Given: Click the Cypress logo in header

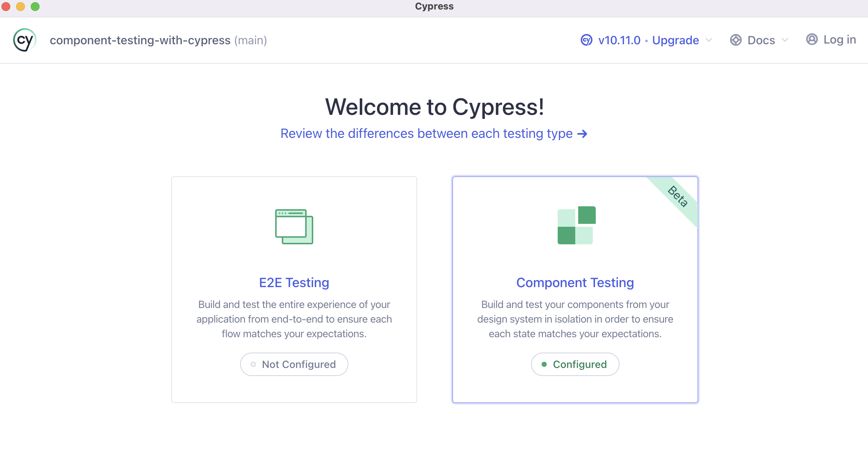Looking at the screenshot, I should pyautogui.click(x=25, y=40).
